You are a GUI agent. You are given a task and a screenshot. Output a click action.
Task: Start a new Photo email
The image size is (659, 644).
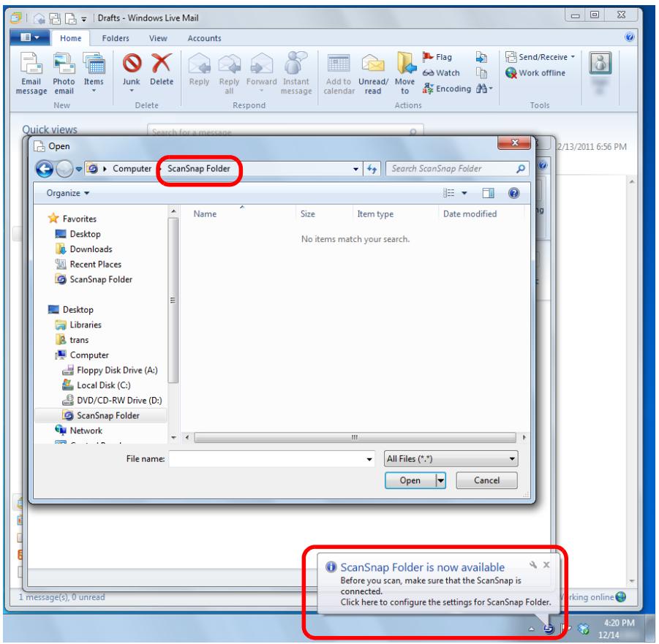tap(64, 74)
